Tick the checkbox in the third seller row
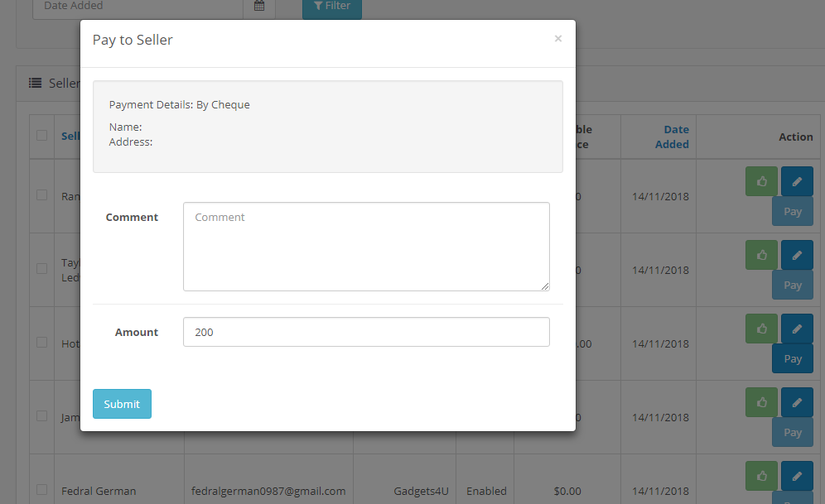This screenshot has width=825, height=504. tap(42, 342)
